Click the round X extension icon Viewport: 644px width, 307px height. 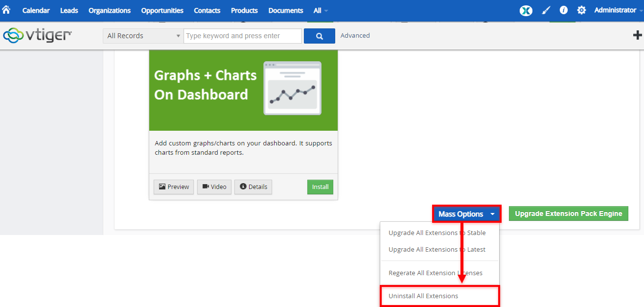[526, 10]
